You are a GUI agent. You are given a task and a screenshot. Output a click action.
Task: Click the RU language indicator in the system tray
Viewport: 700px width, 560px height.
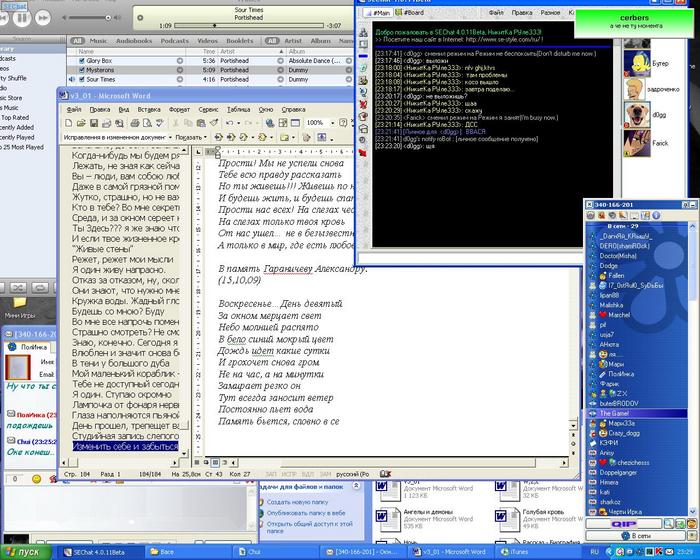click(594, 552)
